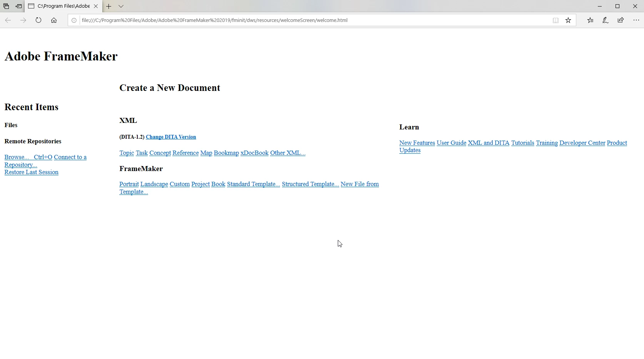The width and height of the screenshot is (644, 359).
Task: Open the User Guide link
Action: pyautogui.click(x=451, y=143)
